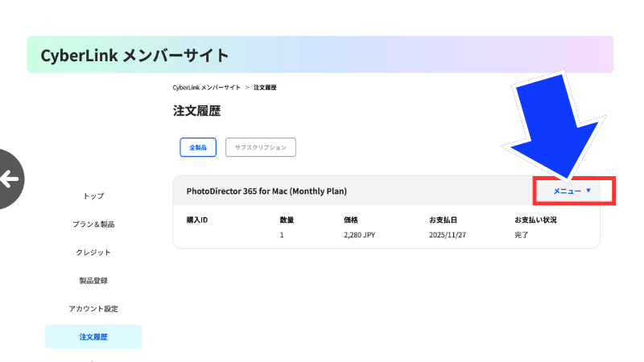Click the 注文履歴 breadcrumb text
Image resolution: width=644 pixels, height=362 pixels.
(265, 88)
